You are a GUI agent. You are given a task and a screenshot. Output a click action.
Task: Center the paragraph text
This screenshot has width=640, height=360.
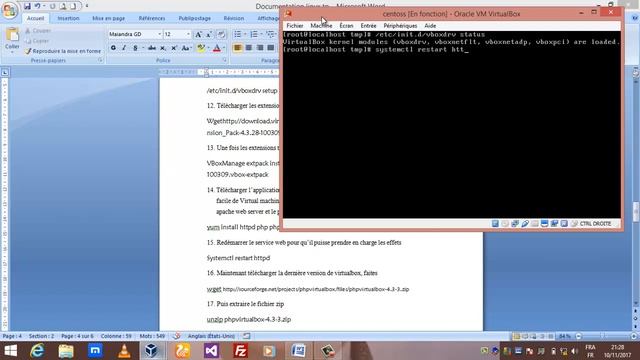point(249,48)
